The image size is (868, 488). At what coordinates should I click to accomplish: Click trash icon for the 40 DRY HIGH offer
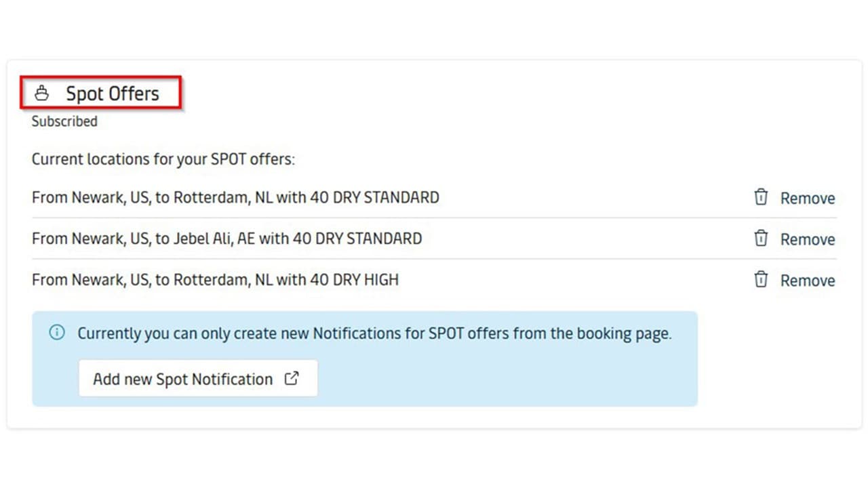[761, 280]
